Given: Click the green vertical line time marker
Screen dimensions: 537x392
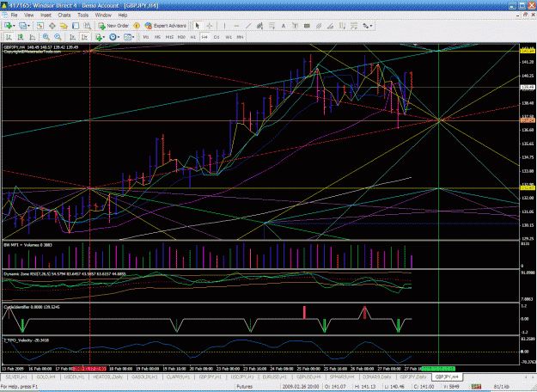Looking at the screenshot, I should (x=438, y=369).
